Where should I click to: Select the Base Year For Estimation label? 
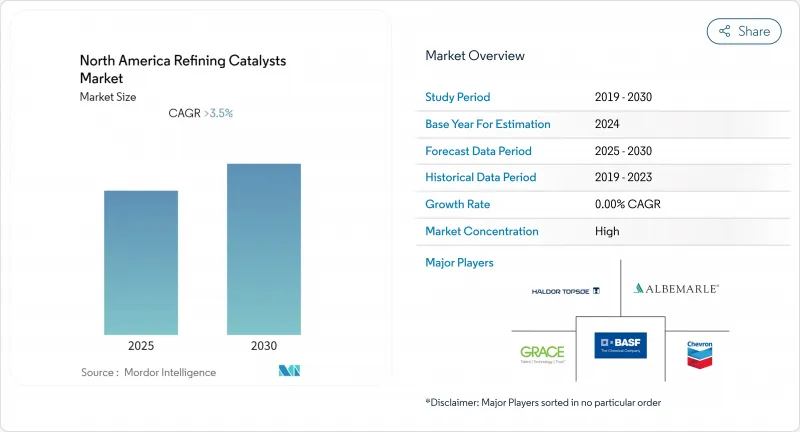(488, 124)
